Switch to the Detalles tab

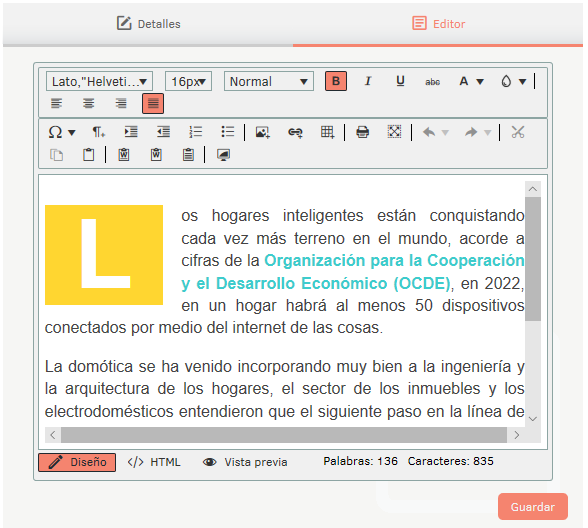tap(148, 24)
